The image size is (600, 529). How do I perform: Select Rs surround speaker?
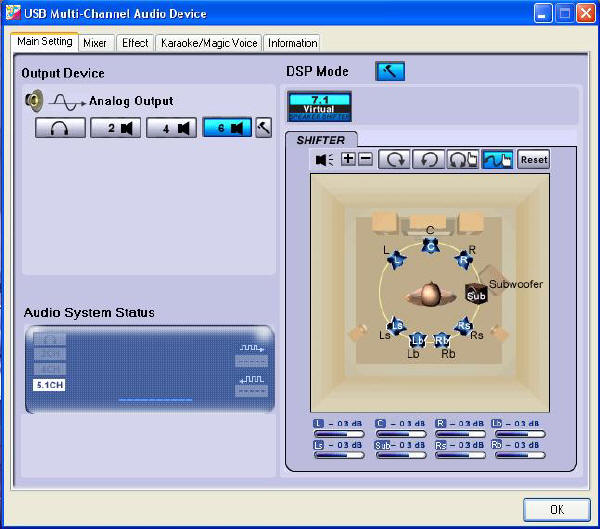point(464,326)
